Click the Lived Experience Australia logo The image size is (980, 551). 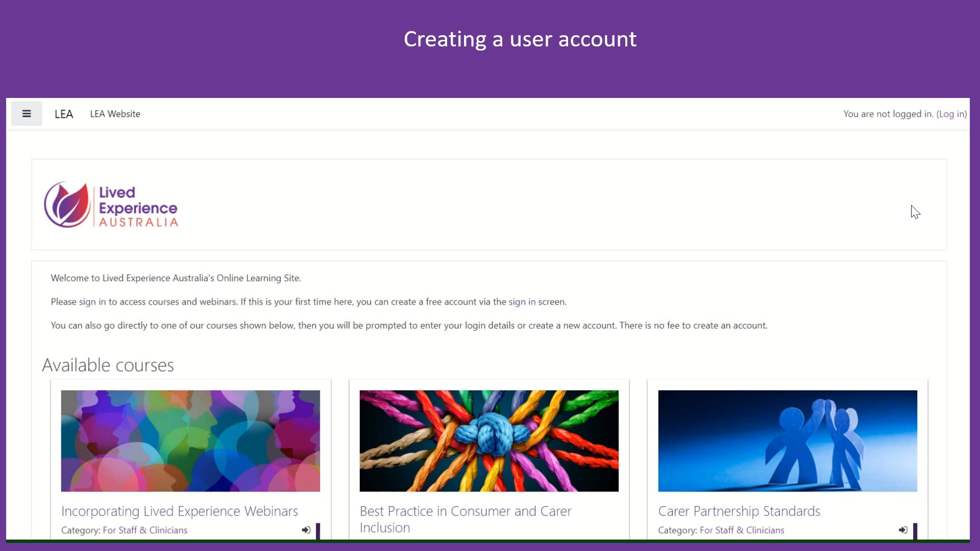(x=111, y=205)
